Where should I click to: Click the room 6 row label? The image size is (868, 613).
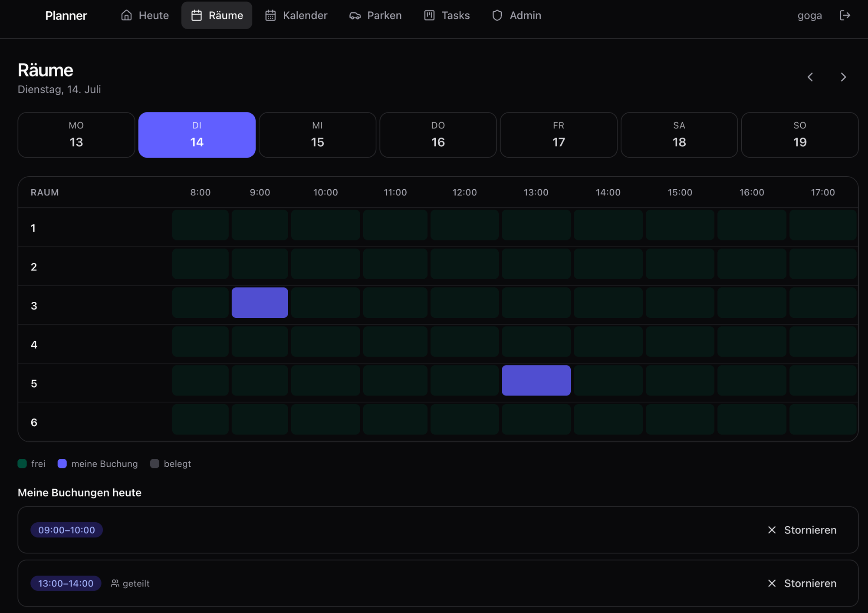pos(34,422)
